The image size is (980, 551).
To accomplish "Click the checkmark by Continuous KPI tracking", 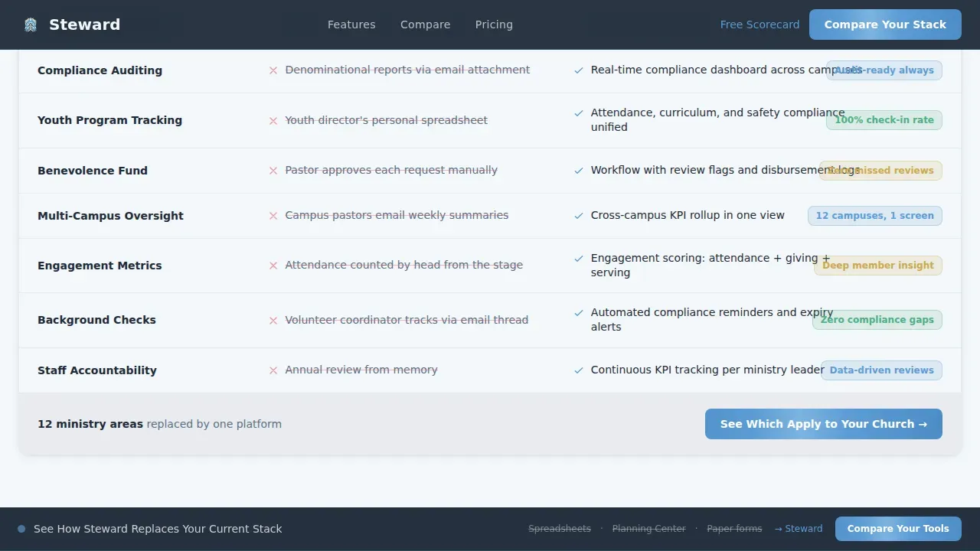I will click(579, 370).
